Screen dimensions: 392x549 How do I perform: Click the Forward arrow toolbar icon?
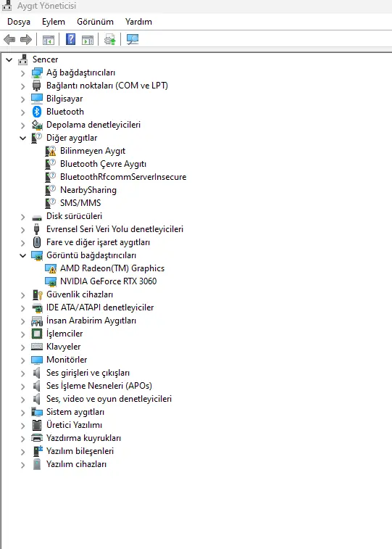pyautogui.click(x=26, y=40)
